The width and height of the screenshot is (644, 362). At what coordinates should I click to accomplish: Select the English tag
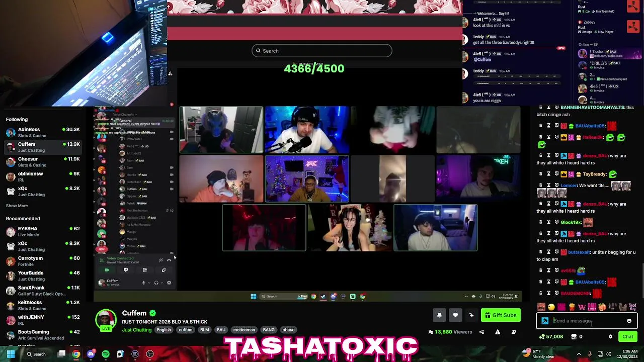pyautogui.click(x=164, y=330)
